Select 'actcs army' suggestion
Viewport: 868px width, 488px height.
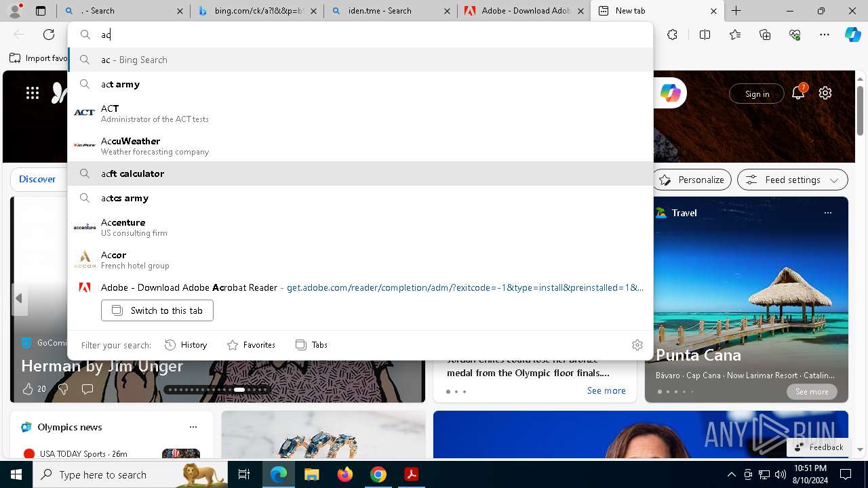361,198
